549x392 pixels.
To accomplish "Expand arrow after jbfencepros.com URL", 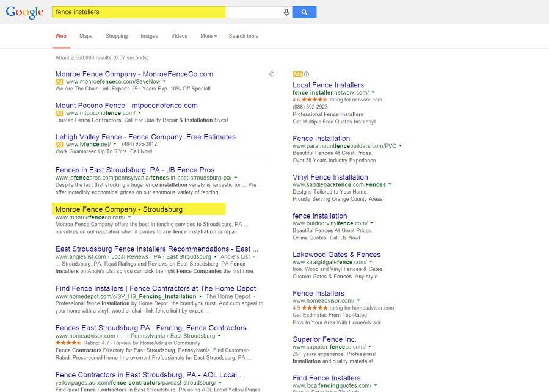I will point(235,178).
